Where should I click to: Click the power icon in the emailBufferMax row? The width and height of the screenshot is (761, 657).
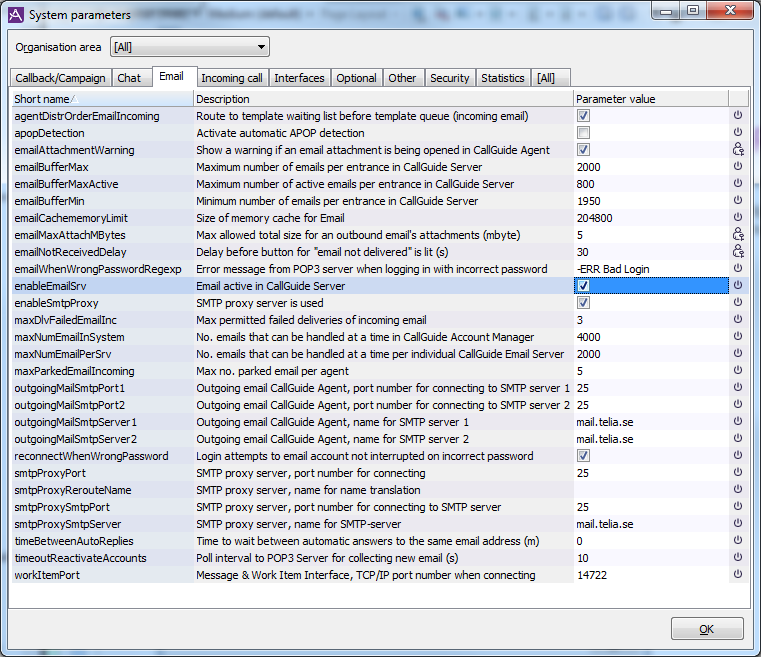738,167
